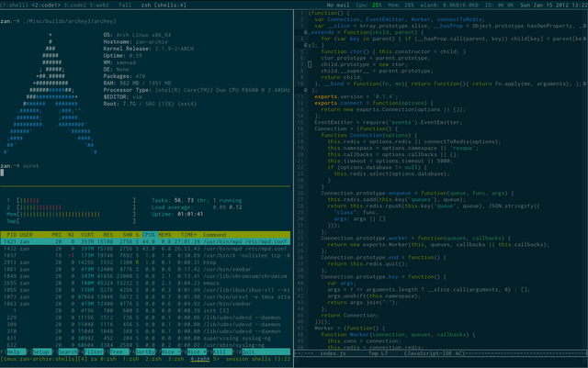The image size is (588, 368).
Task: Click the F1 Help button in htop
Action: click(x=13, y=351)
